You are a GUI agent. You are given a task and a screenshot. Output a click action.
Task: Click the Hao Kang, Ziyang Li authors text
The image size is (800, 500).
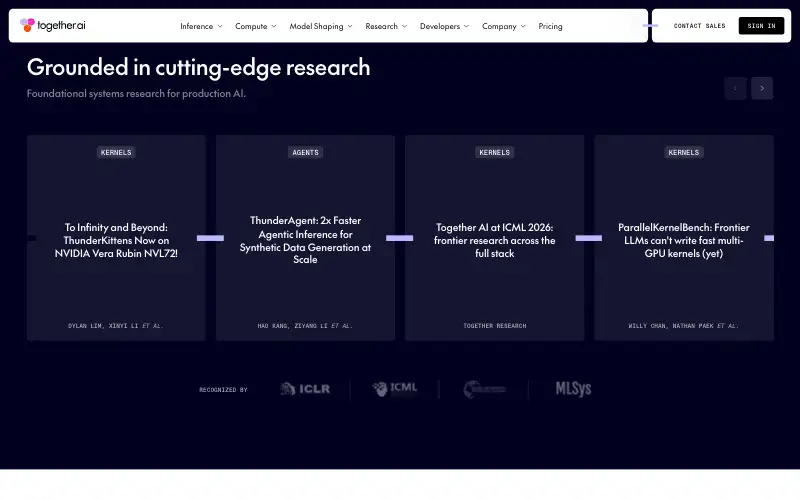coord(305,326)
